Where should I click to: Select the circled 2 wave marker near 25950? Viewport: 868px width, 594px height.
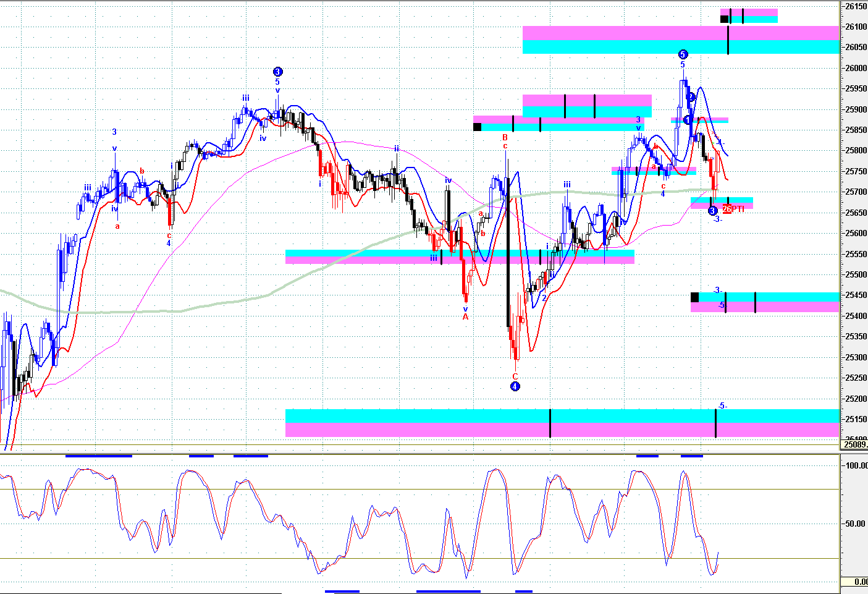(x=691, y=97)
